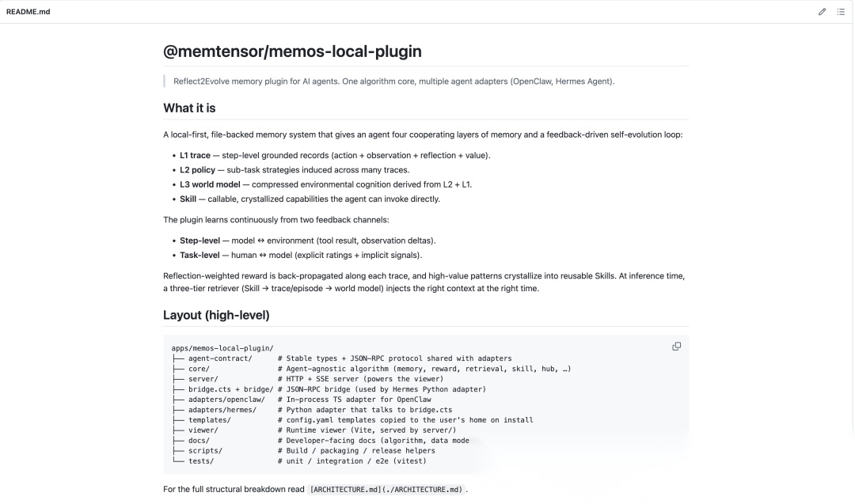Click the bold "Step-level" bullet term

click(x=200, y=241)
